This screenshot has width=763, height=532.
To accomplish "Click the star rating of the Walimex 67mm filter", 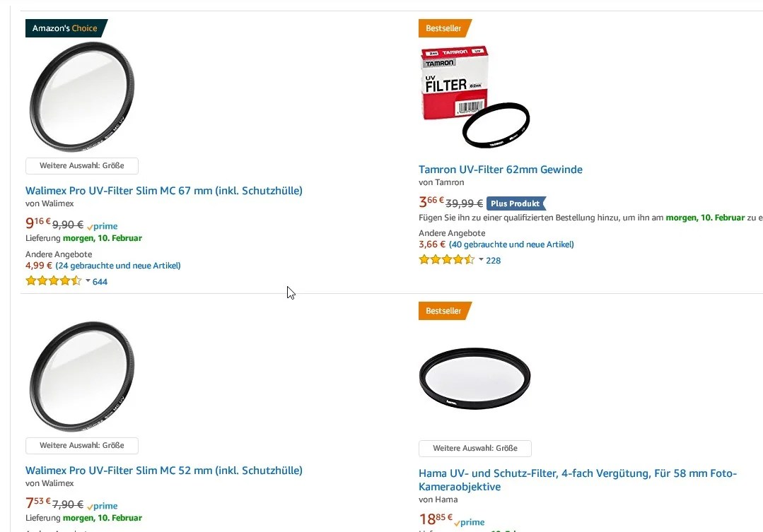I will point(53,280).
